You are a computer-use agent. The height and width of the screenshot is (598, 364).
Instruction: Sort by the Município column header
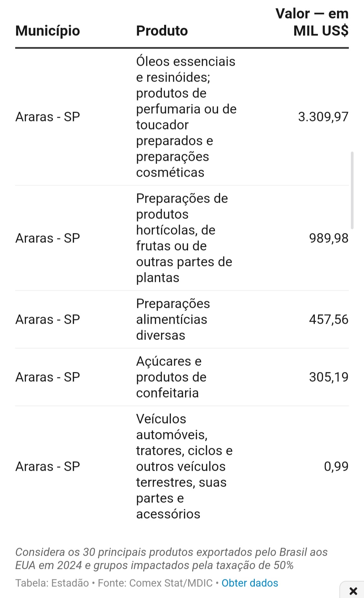[48, 31]
